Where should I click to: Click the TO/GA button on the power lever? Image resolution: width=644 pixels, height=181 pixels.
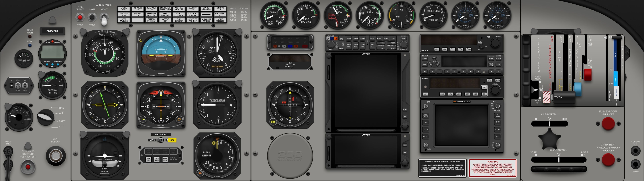[x=558, y=97]
